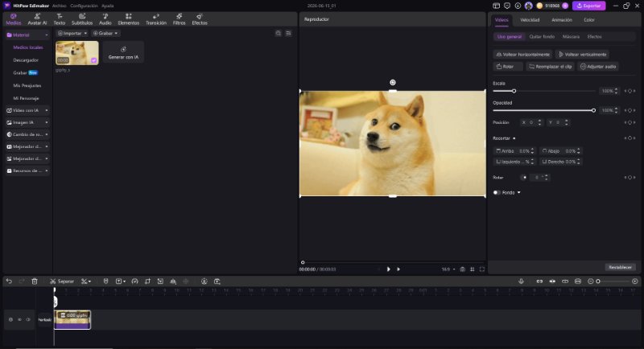Switch to the Color tab
Screen dimensions: 644x349
click(x=589, y=19)
